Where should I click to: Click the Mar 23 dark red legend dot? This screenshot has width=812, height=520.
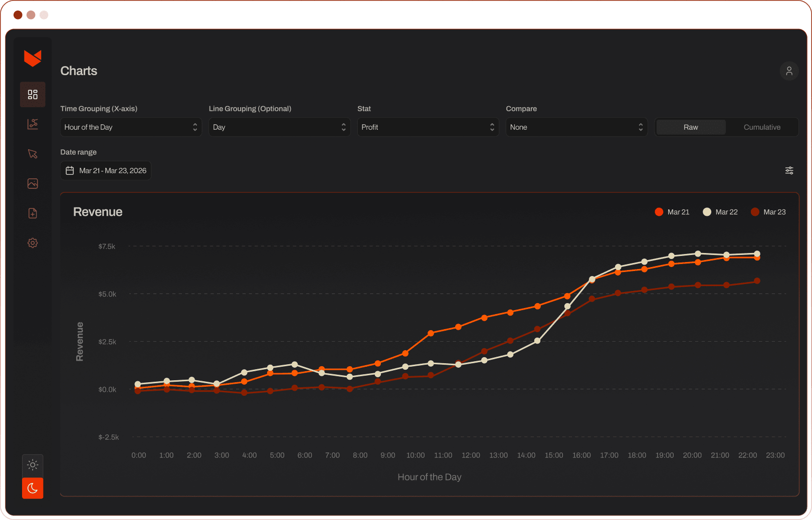(755, 212)
